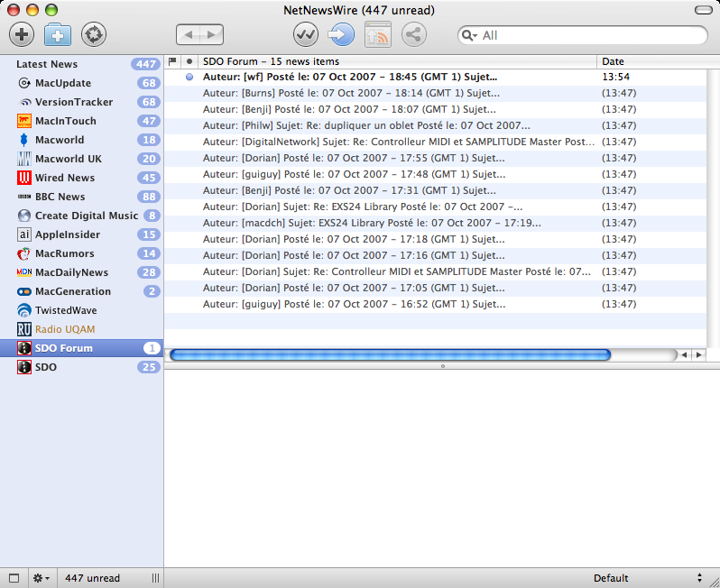Screen dimensions: 720x588
Task: Open the [Benji] 17:31 news item
Action: [435, 190]
